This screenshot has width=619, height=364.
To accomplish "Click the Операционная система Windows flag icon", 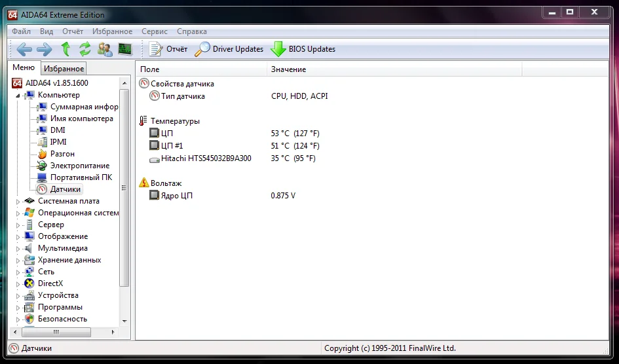I will pyautogui.click(x=29, y=213).
